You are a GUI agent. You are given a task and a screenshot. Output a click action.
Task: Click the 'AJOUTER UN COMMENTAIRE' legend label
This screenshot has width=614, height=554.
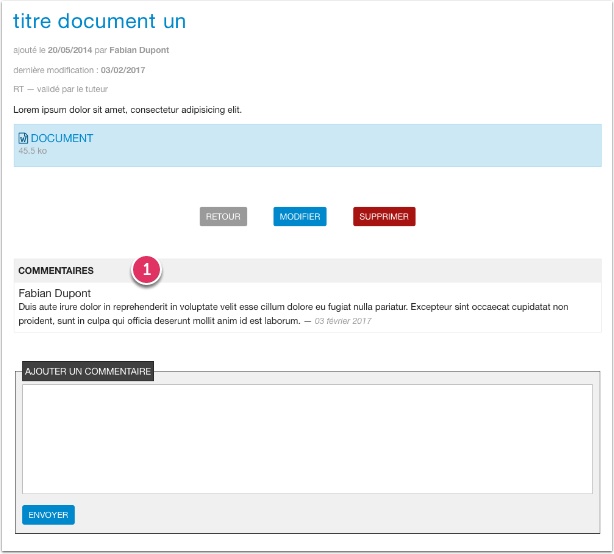88,371
